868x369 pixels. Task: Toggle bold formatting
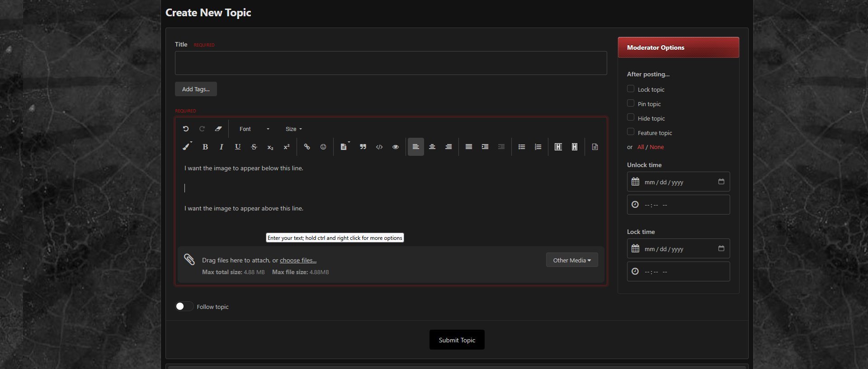(205, 147)
